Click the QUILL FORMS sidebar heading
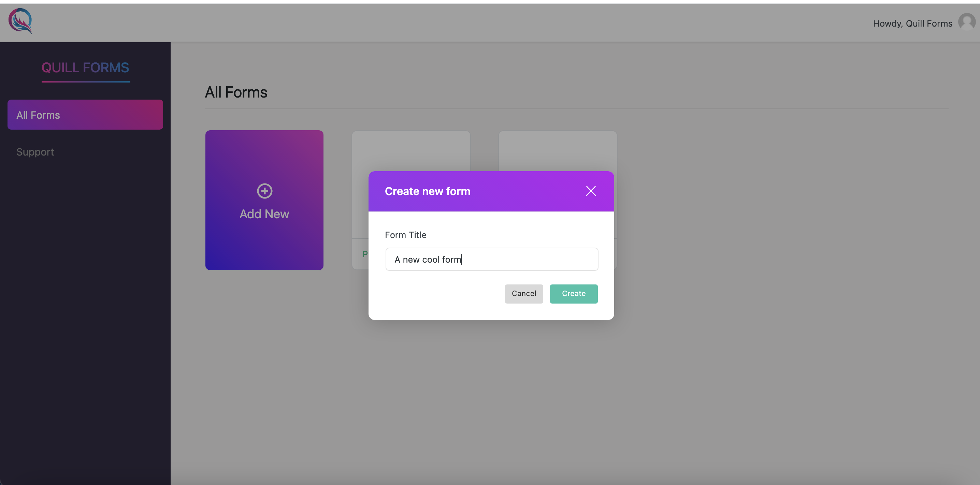The width and height of the screenshot is (980, 485). (x=85, y=68)
